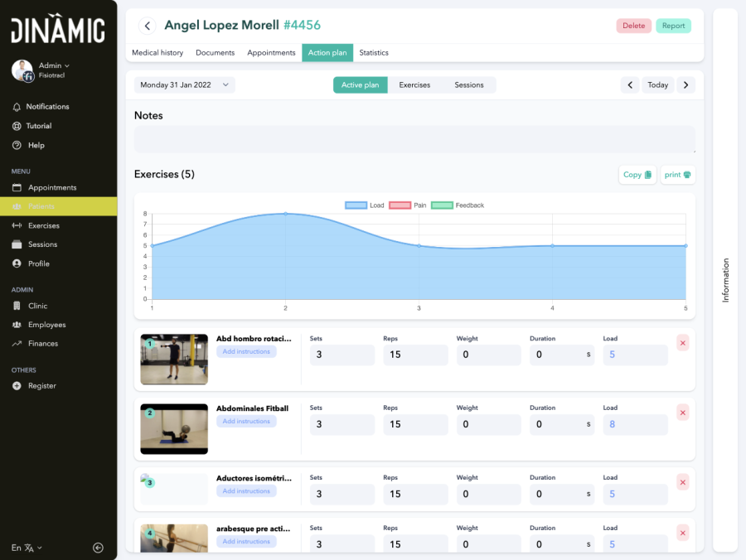
Task: Copy the exercise plan
Action: 637,175
